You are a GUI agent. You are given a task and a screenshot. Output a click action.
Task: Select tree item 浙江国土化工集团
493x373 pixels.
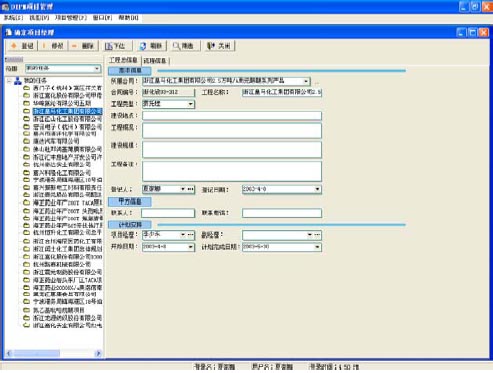pyautogui.click(x=67, y=249)
